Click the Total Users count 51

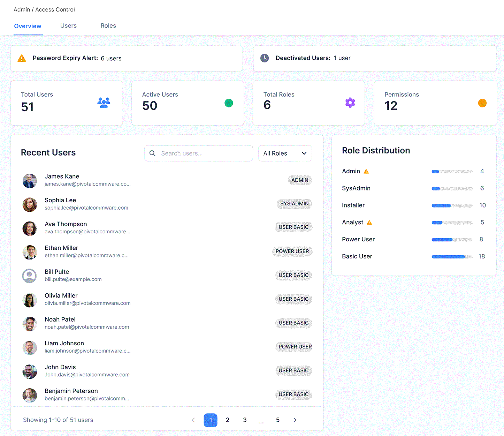click(28, 107)
